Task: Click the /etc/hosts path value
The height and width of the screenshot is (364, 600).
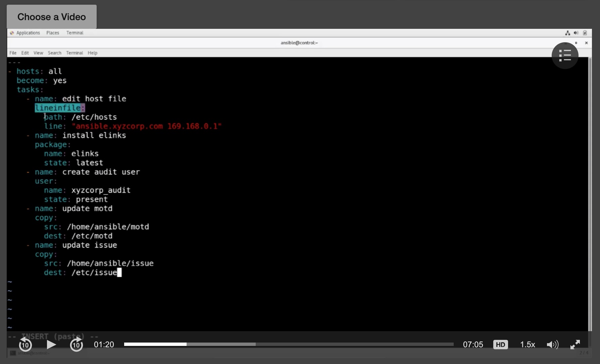Action: click(x=94, y=117)
